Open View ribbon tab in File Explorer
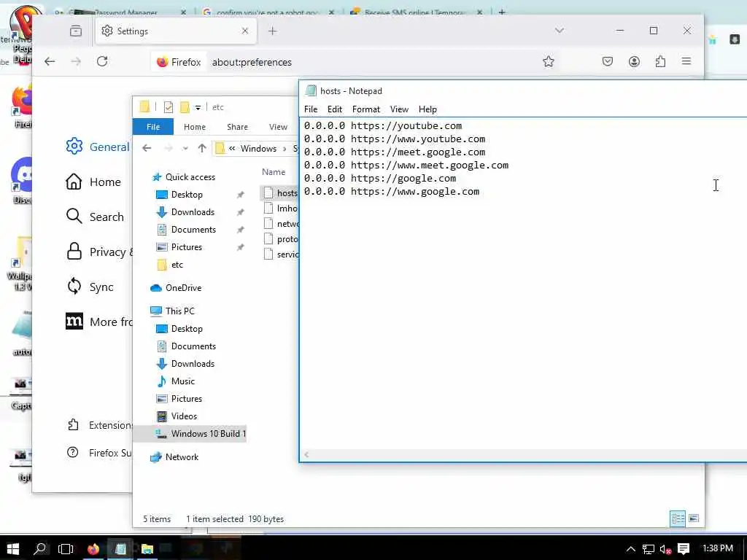Screen dimensions: 747x560 [x=278, y=127]
